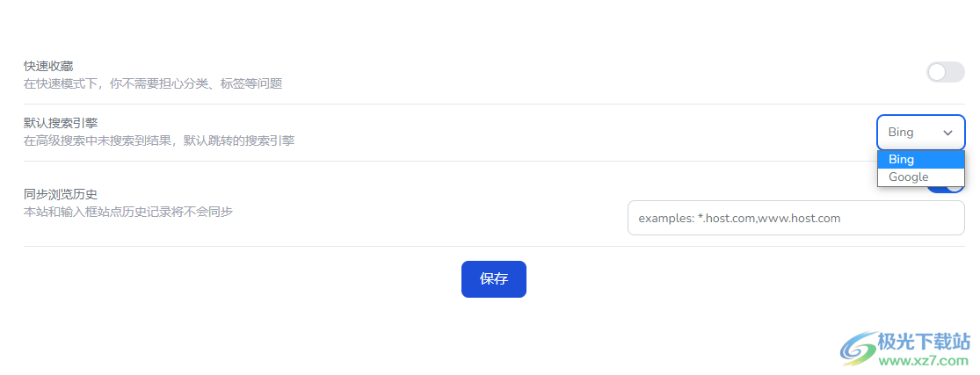Click the 快速收藏 description about 分类、标签
Screen dimensions: 980x375
tap(152, 83)
